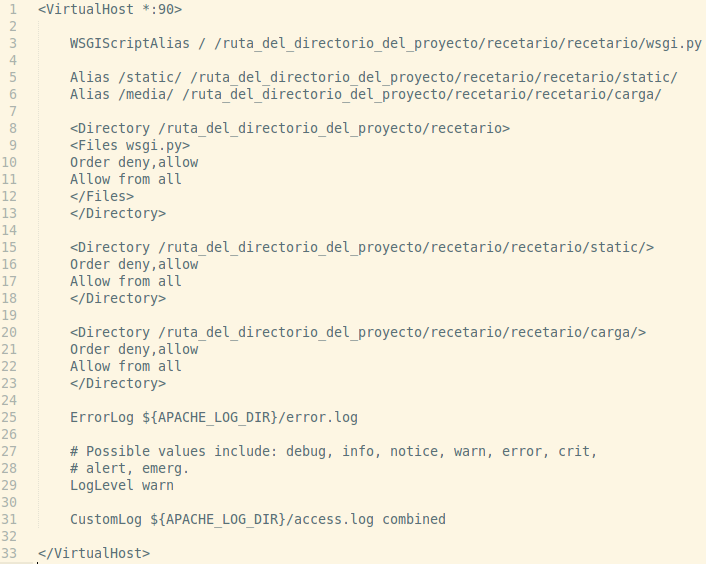Click the Files wsgi.py opening tag
Image resolution: width=706 pixels, height=564 pixels.
130,146
